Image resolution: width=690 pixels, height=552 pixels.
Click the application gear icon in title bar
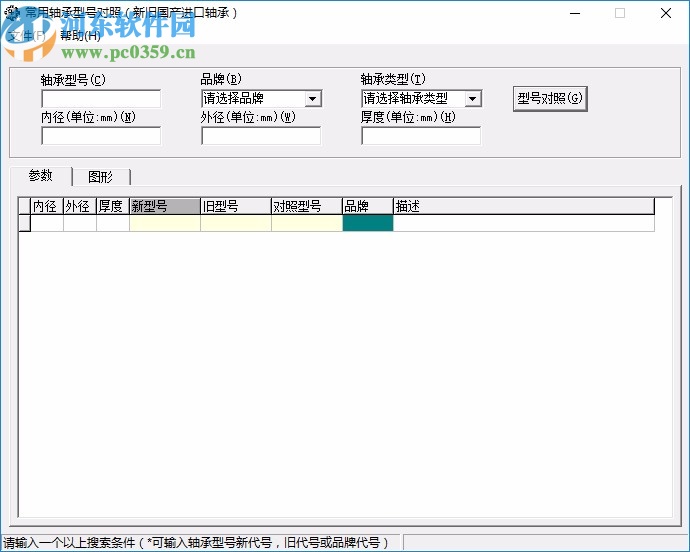pyautogui.click(x=12, y=13)
